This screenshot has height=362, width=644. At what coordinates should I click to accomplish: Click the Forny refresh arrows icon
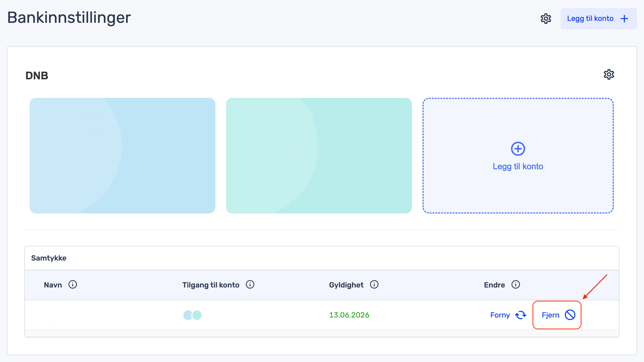[521, 315]
